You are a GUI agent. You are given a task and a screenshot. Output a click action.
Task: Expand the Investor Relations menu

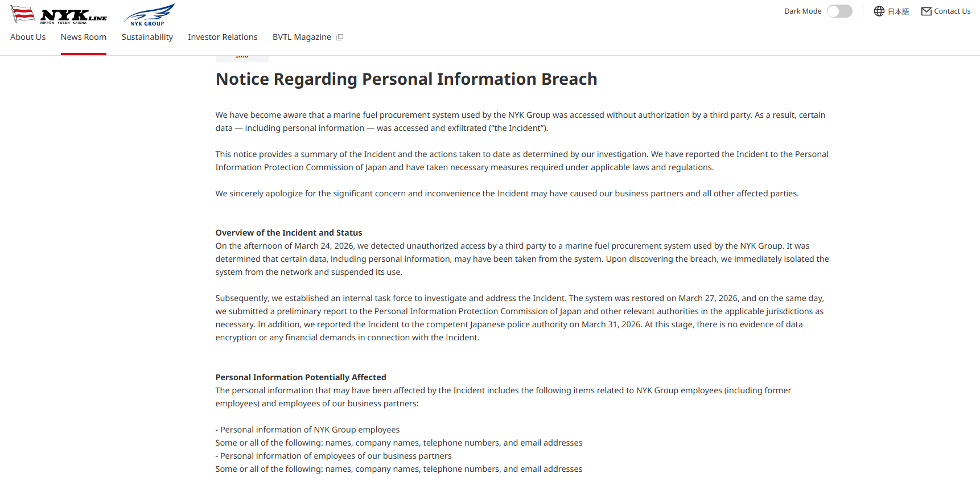point(223,37)
